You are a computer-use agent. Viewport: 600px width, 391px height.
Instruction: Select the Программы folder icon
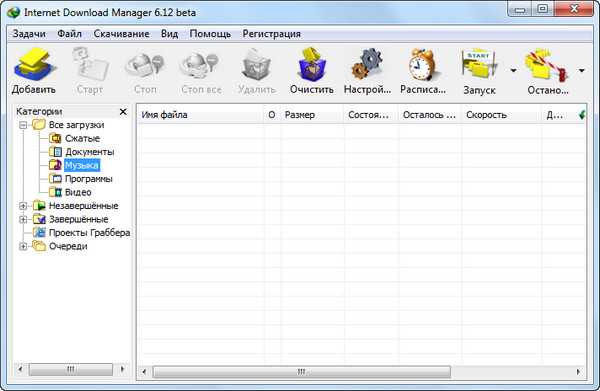tap(55, 178)
